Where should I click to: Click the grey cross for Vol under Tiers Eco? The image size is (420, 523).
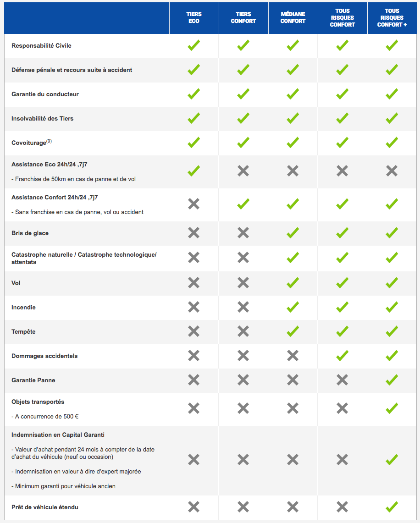coord(194,283)
